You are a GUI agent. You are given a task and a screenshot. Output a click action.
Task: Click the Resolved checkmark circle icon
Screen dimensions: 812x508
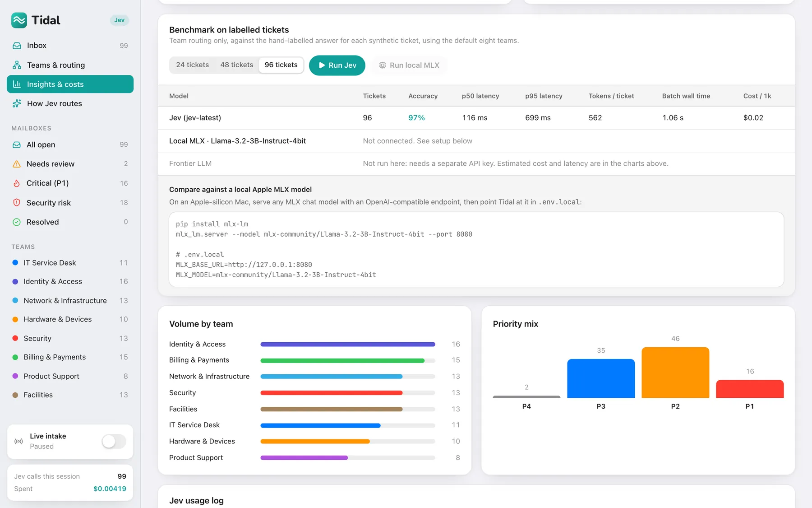(17, 222)
